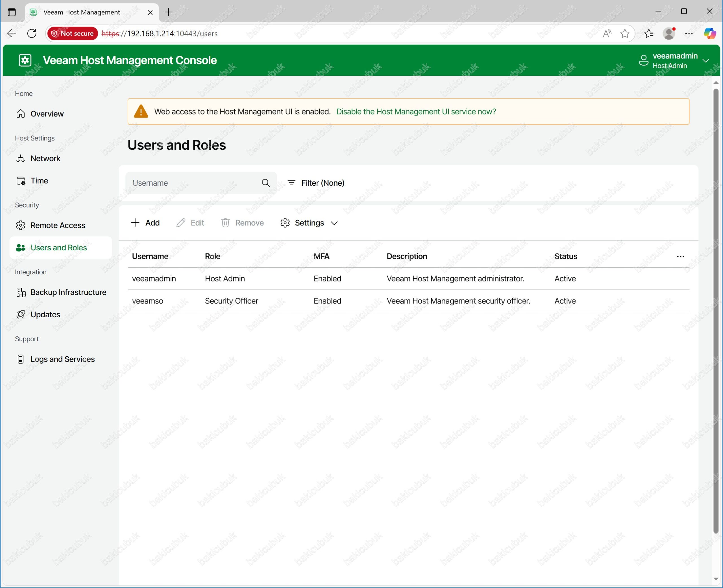Image resolution: width=723 pixels, height=588 pixels.
Task: Open the tab actions menu icon
Action: click(12, 12)
